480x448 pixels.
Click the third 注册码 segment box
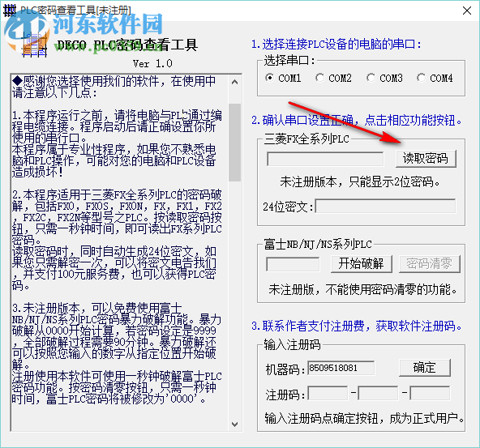point(430,393)
